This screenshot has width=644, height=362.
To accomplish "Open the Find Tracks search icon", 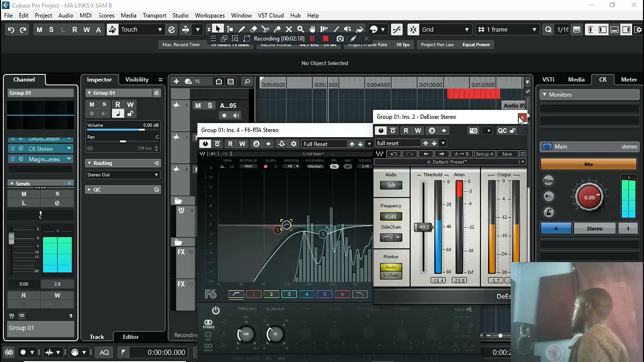I will [247, 81].
